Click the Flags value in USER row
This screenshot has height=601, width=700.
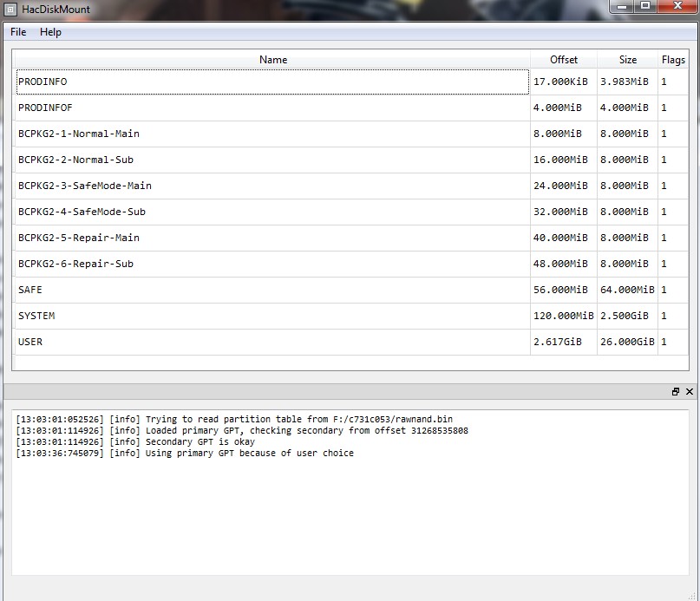coord(673,342)
